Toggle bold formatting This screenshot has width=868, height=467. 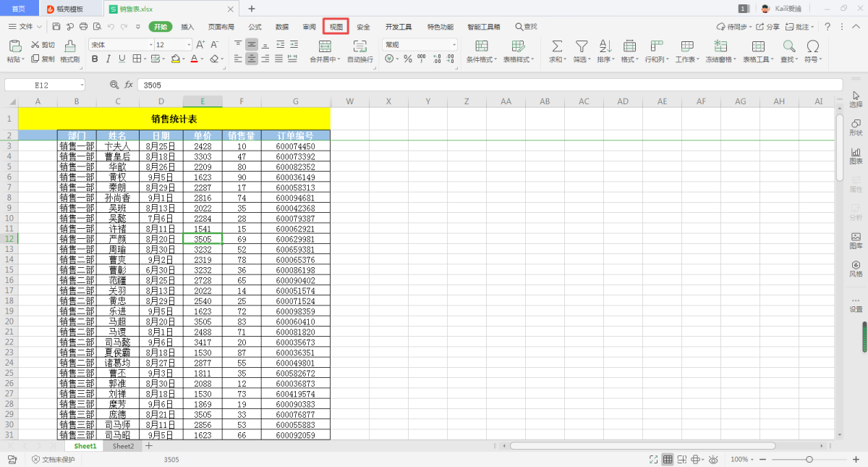(95, 59)
